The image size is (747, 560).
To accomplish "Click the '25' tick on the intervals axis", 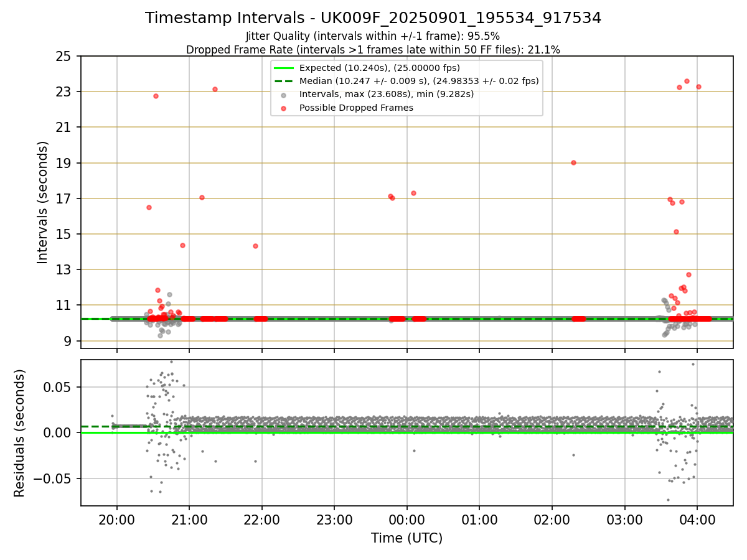I will coord(63,57).
